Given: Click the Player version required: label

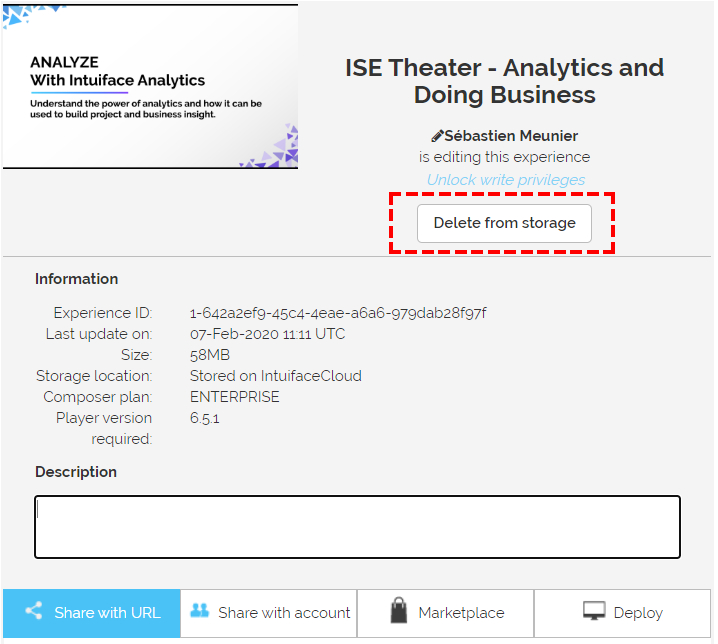Looking at the screenshot, I should click(x=104, y=428).
